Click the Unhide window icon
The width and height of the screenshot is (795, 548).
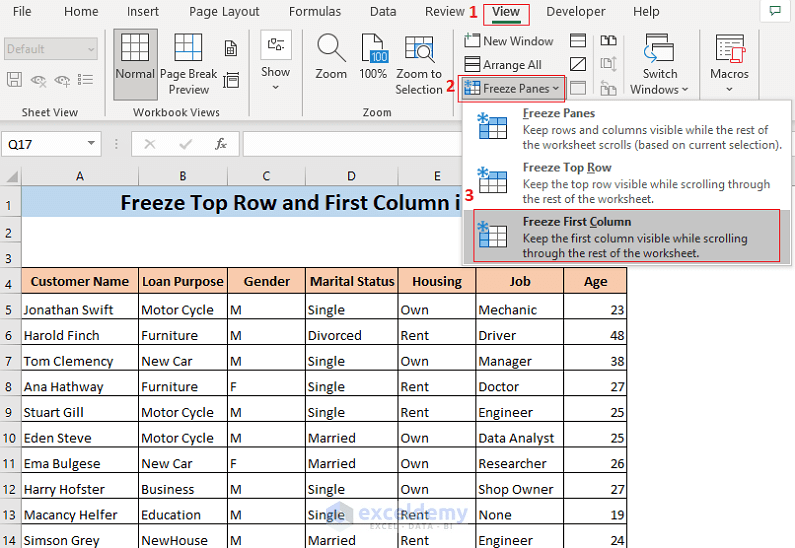(578, 88)
